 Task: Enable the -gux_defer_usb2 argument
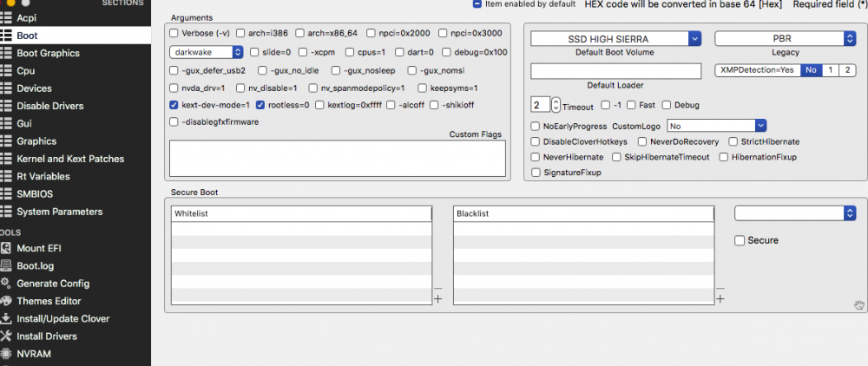174,70
